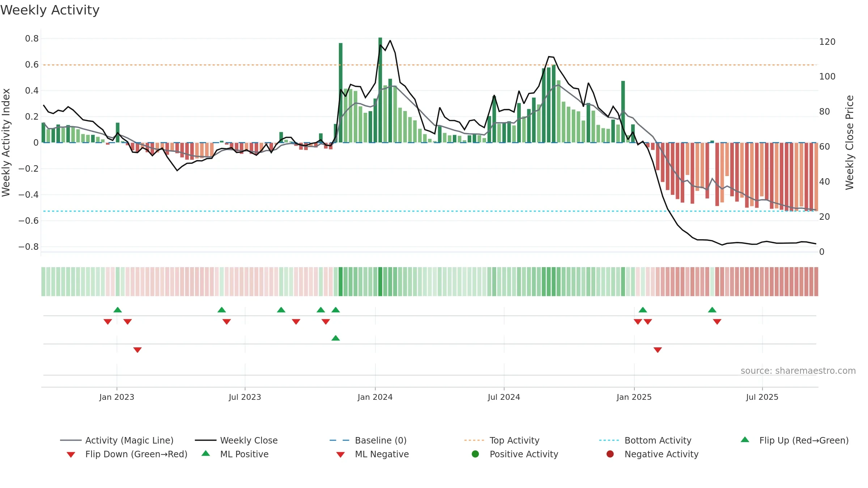Click the flip up marker just after Jan 2025
868x488 pixels.
643,310
